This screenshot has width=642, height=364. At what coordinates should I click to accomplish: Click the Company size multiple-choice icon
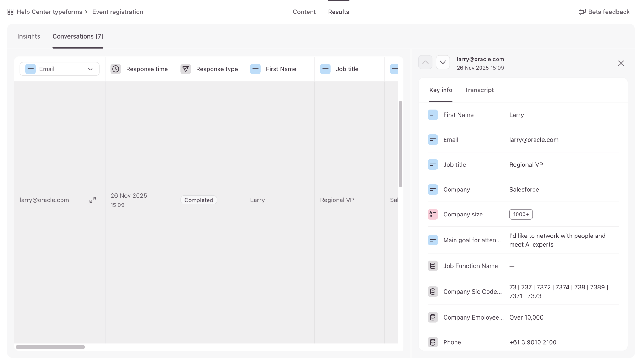tap(433, 214)
